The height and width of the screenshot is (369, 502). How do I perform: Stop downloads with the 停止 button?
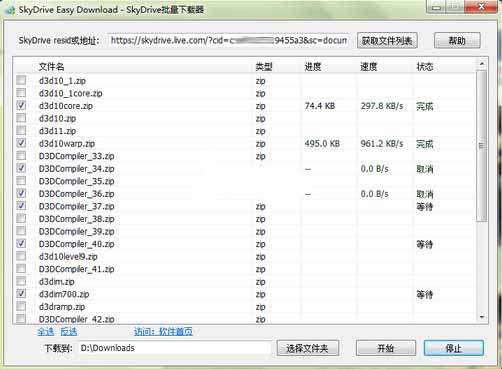pyautogui.click(x=453, y=348)
